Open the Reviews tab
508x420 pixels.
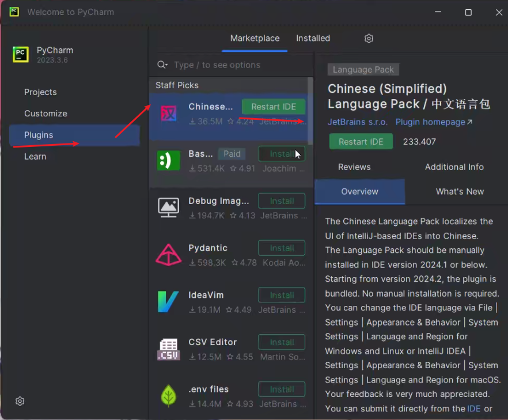click(x=354, y=167)
